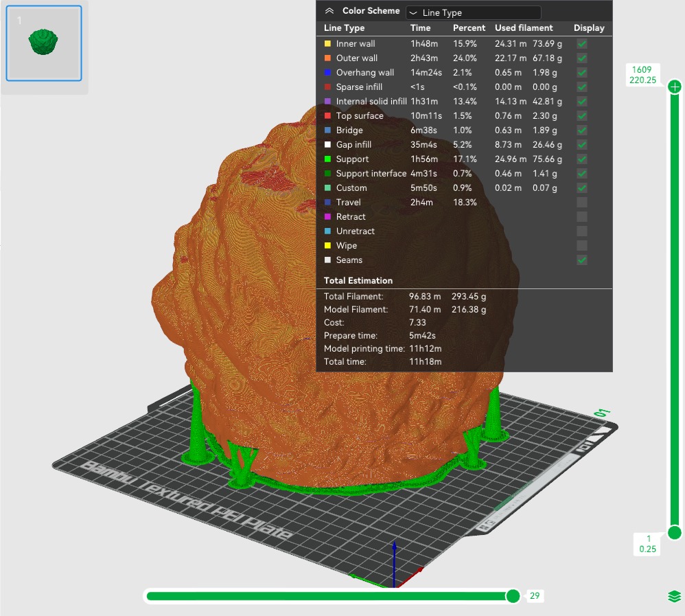Click the Cost value 7.33
The height and width of the screenshot is (616, 685).
coord(417,323)
